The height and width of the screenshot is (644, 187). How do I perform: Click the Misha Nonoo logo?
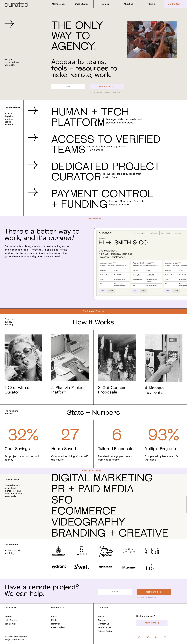click(129, 551)
